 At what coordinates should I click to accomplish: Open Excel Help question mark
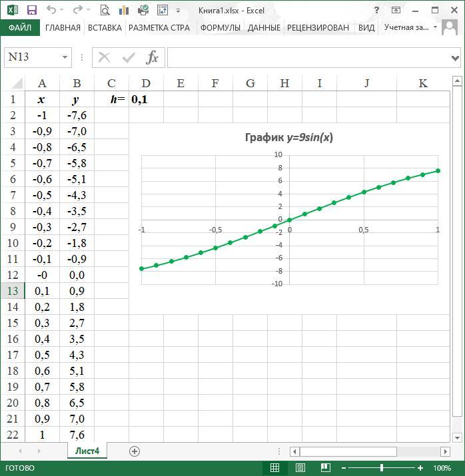376,10
